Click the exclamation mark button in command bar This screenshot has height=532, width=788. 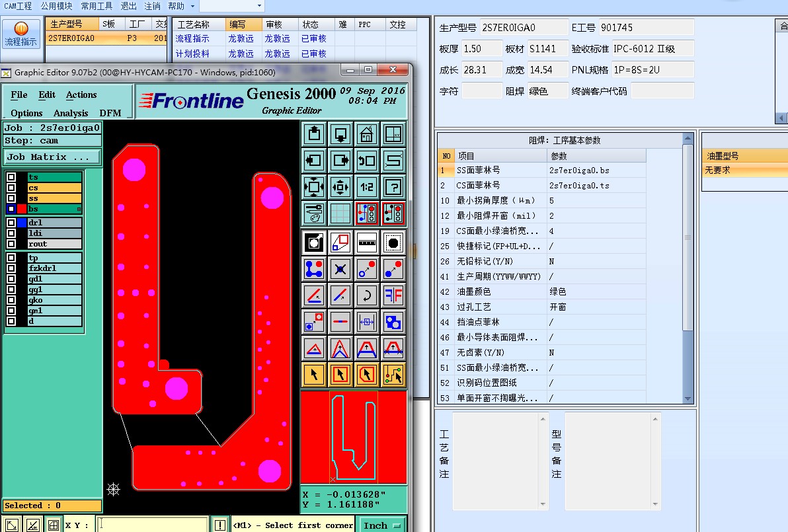(219, 525)
